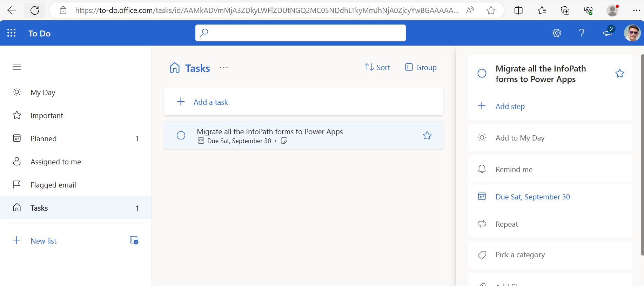
Task: Click the note icon on task row
Action: (x=284, y=141)
